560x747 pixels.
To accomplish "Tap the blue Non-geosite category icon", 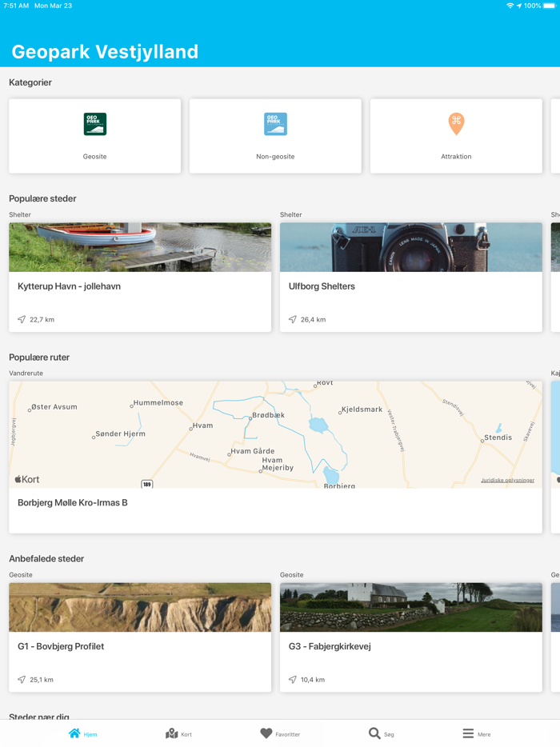I will tap(275, 124).
